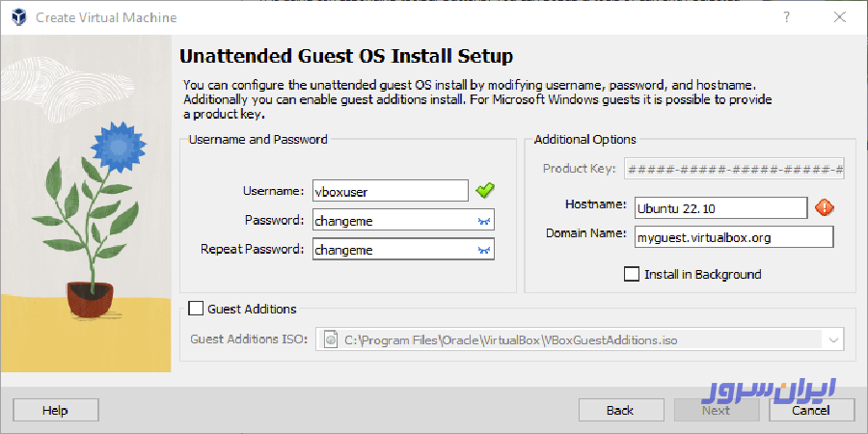Reveal the Repeat Password field via its eye icon
Viewport: 868px width, 434px height.
coord(484,250)
